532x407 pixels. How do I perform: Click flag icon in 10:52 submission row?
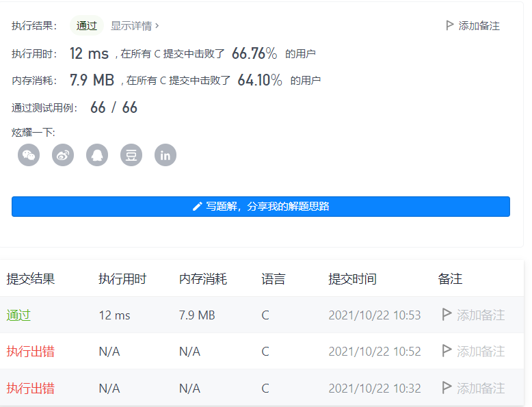[x=447, y=351]
